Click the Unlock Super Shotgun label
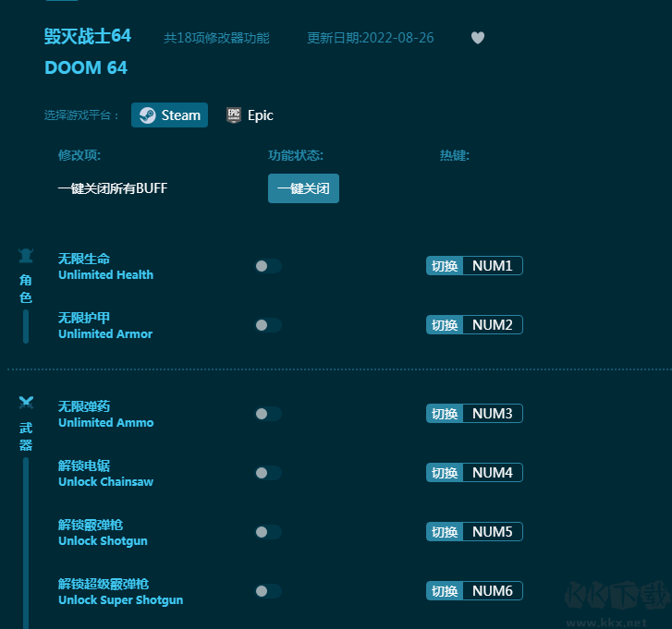The width and height of the screenshot is (672, 629). tap(120, 599)
